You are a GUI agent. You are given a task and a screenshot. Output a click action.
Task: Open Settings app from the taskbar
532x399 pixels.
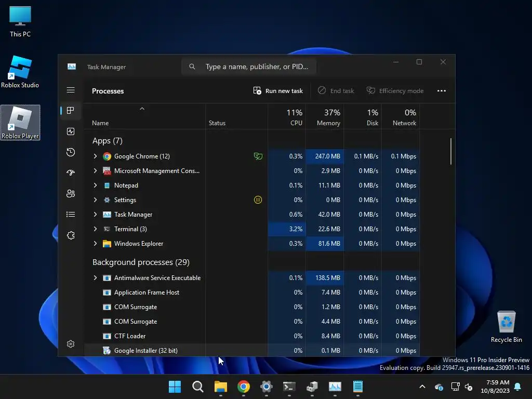click(267, 387)
